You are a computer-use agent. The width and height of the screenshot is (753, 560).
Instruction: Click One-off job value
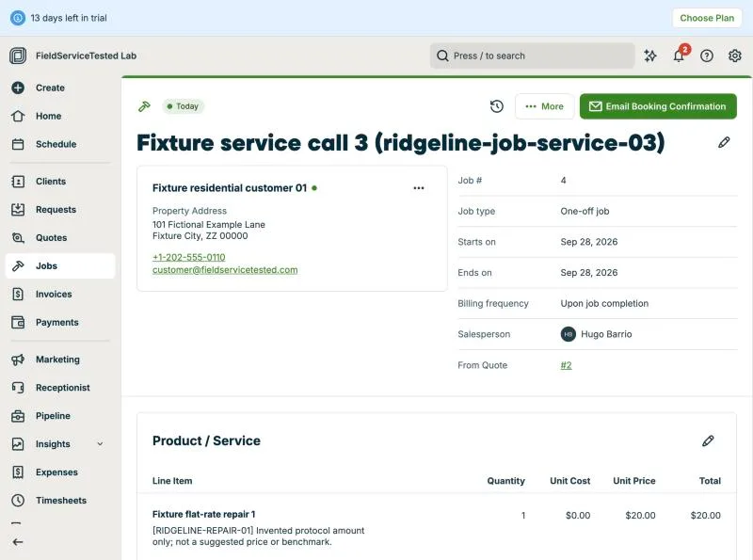pos(585,212)
